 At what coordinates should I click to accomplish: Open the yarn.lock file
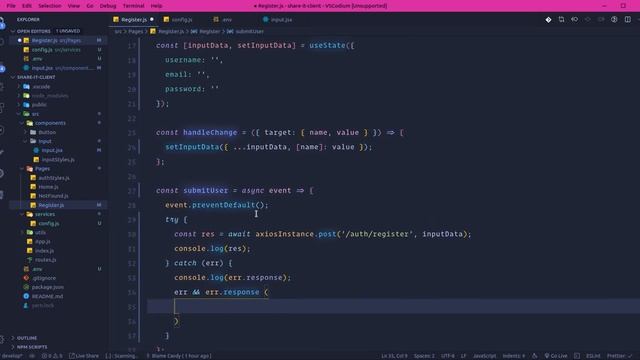click(x=43, y=305)
